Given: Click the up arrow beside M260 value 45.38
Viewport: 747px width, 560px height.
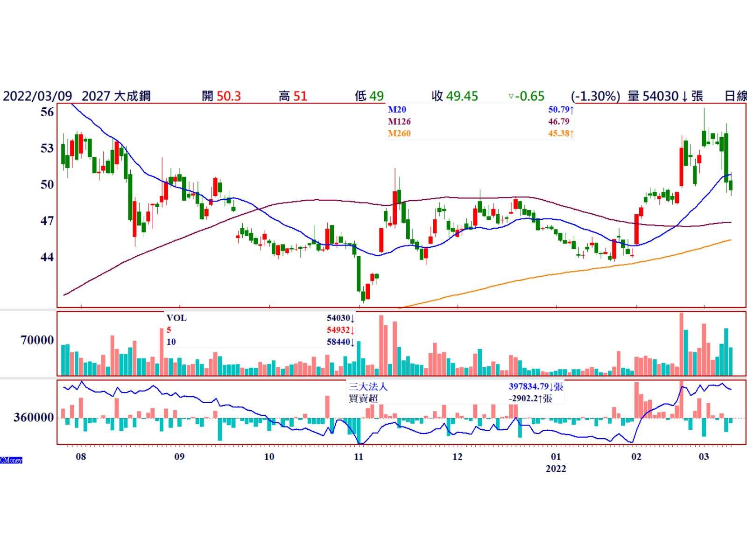Looking at the screenshot, I should [572, 134].
